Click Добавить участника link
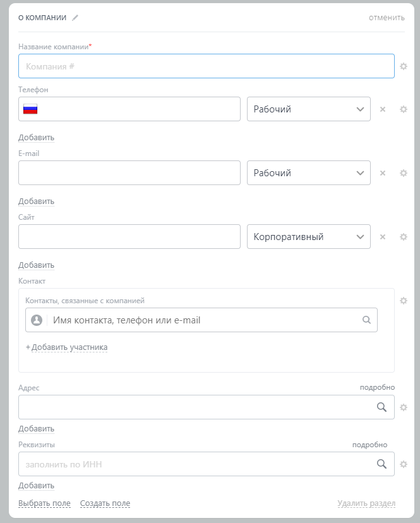This screenshot has height=523, width=420. (69, 347)
